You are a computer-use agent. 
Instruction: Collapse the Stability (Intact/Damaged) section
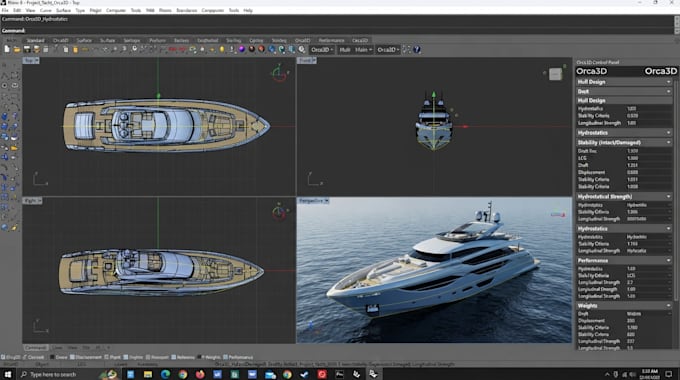[x=668, y=143]
